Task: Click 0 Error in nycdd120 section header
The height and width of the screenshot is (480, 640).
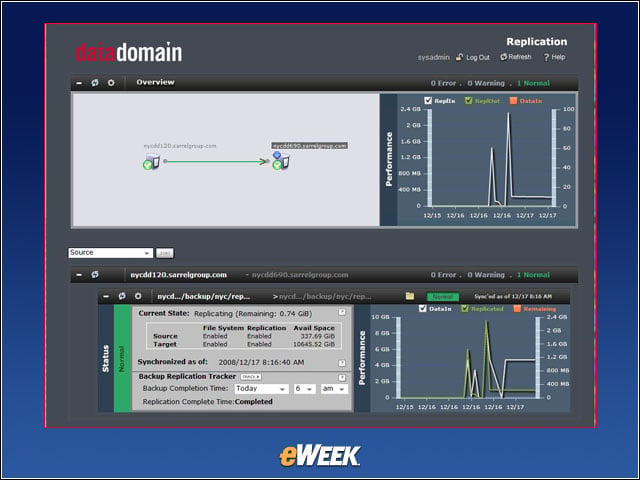Action: (x=443, y=275)
